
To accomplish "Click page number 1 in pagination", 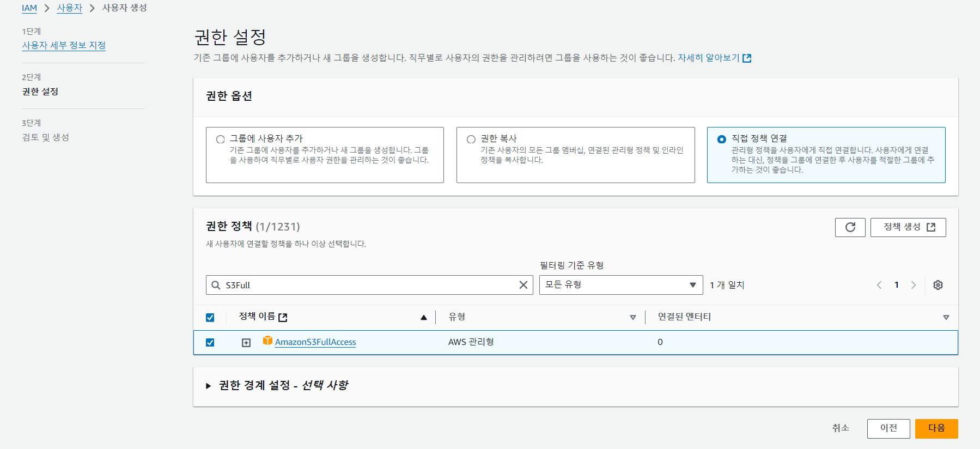I will [897, 285].
